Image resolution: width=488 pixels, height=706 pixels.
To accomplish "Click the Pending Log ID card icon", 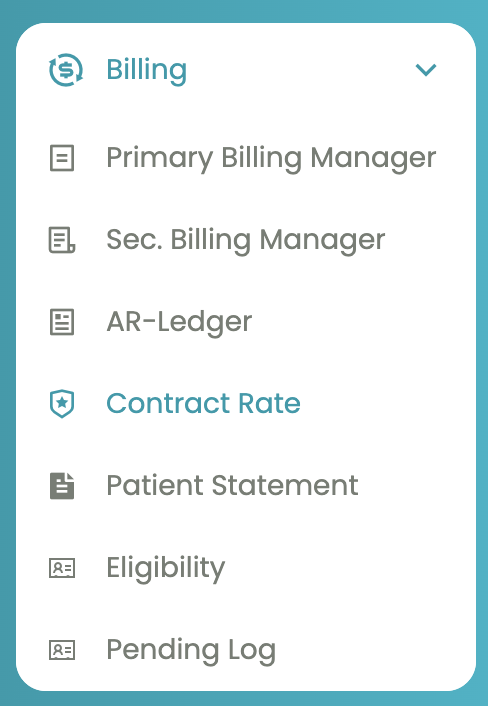I will pos(62,650).
